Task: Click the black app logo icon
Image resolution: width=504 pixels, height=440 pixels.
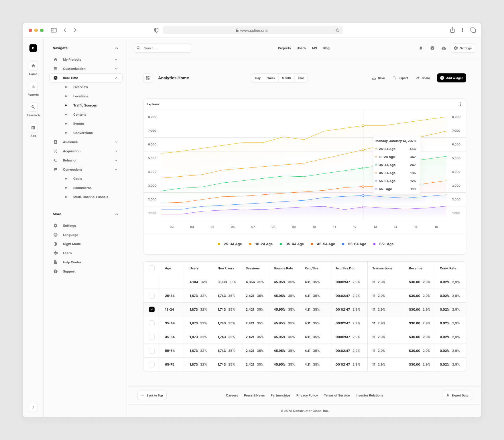Action: tap(33, 48)
